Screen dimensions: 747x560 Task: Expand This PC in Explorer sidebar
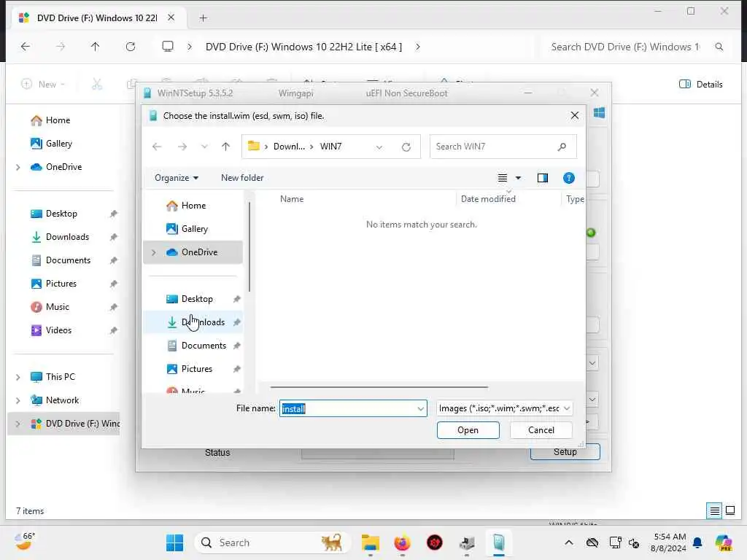18,377
